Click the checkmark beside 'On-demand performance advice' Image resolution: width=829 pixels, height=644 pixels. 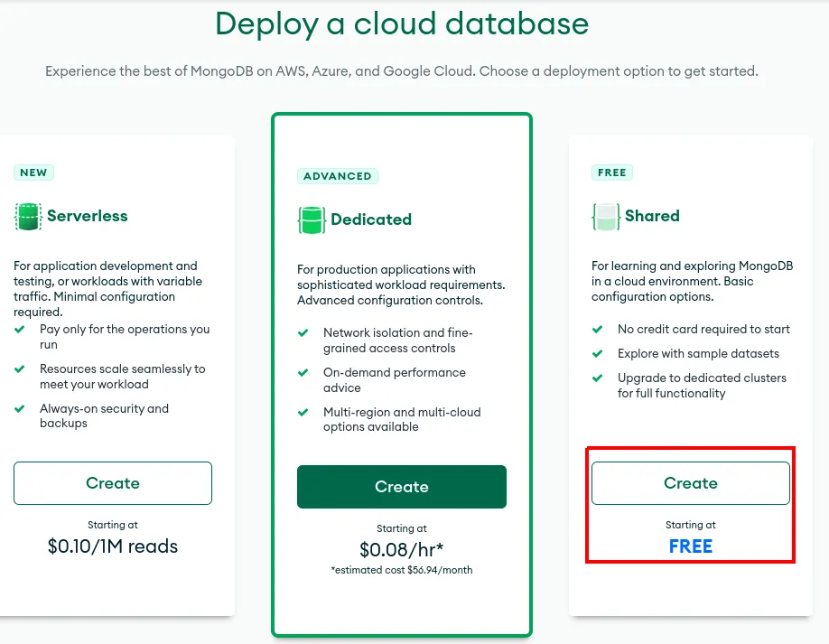(x=303, y=373)
